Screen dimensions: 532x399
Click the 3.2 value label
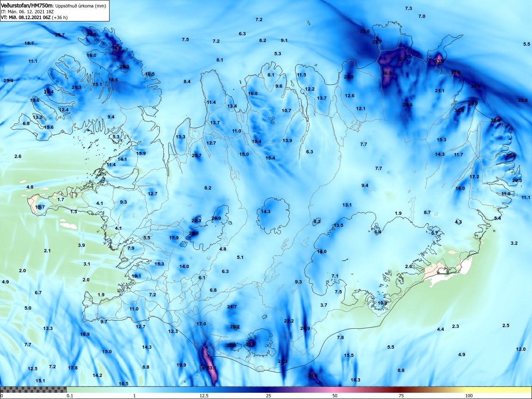pyautogui.click(x=514, y=243)
